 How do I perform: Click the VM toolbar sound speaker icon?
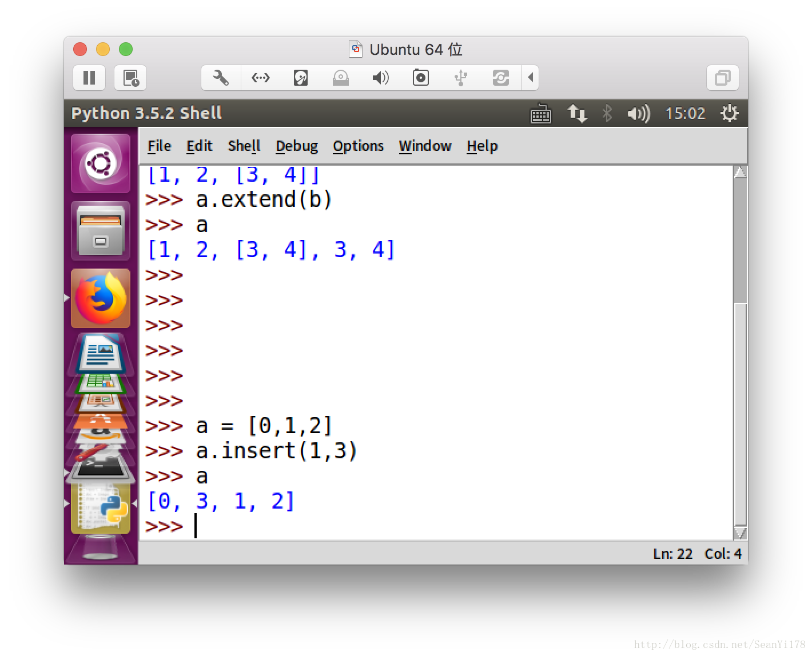[x=381, y=78]
